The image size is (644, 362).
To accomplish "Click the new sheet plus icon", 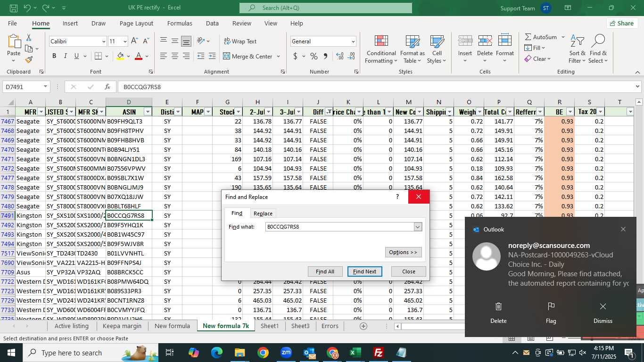I will tap(363, 326).
